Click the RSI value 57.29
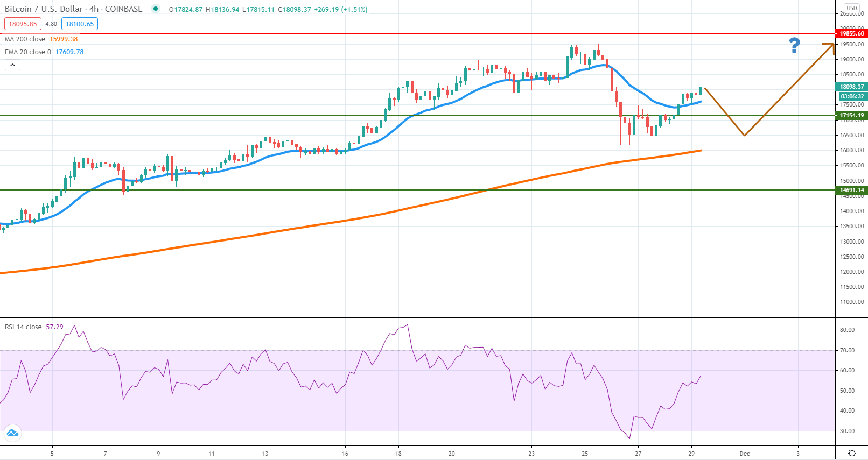The image size is (868, 460). tap(54, 327)
